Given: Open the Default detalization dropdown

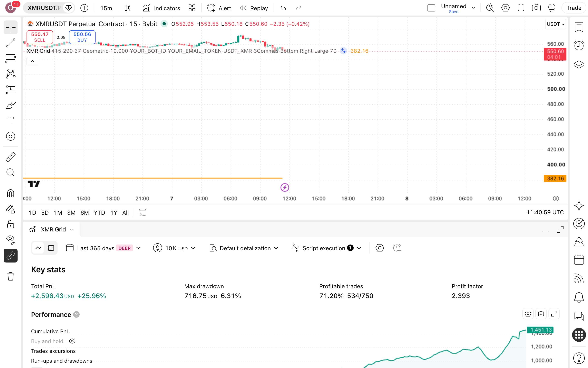Looking at the screenshot, I should pos(244,248).
